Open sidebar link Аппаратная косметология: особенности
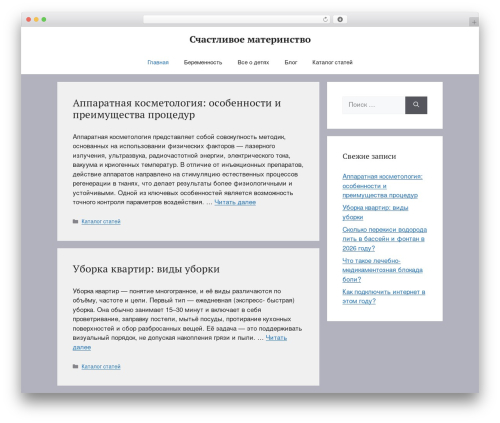 click(x=382, y=186)
